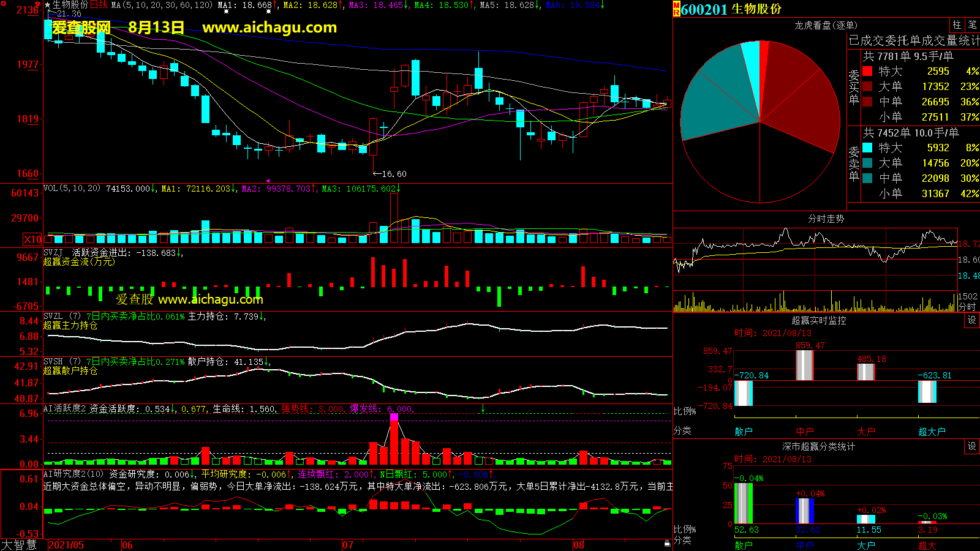980x551 pixels.
Task: Click the X10 volume scale box
Action: tap(32, 239)
